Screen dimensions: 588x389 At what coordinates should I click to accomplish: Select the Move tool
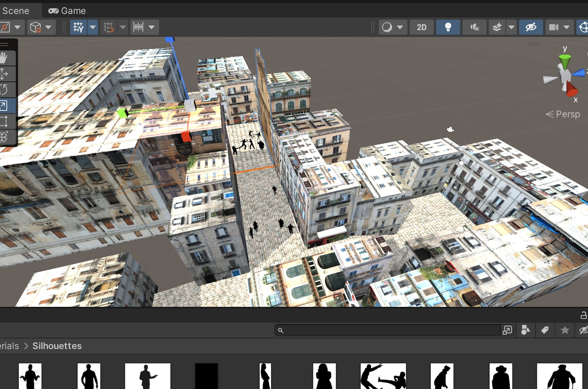point(5,74)
